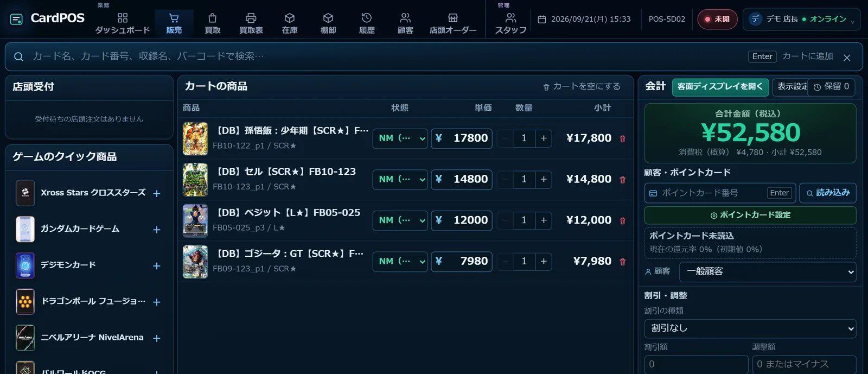This screenshot has width=868, height=374.
Task: Open the ダッシュボード dashboard tab
Action: (x=123, y=23)
